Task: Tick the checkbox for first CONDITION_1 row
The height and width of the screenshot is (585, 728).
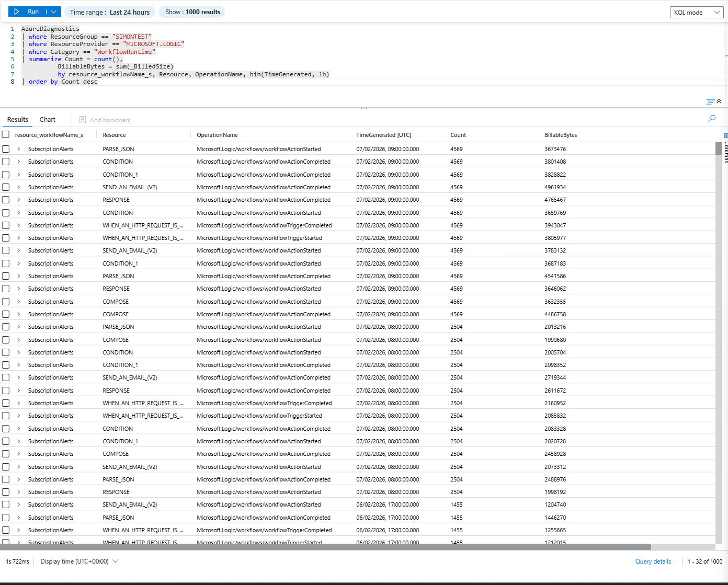Action: coord(6,175)
